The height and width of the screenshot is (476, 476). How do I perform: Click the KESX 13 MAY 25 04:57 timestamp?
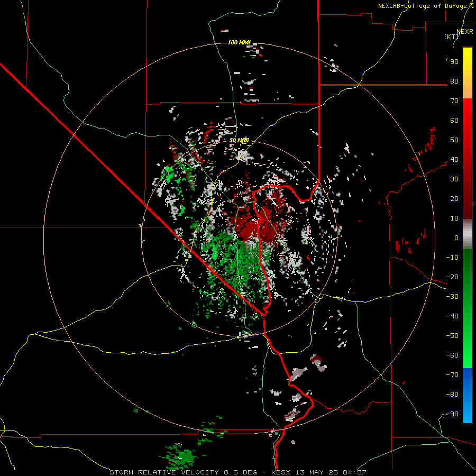click(x=319, y=472)
